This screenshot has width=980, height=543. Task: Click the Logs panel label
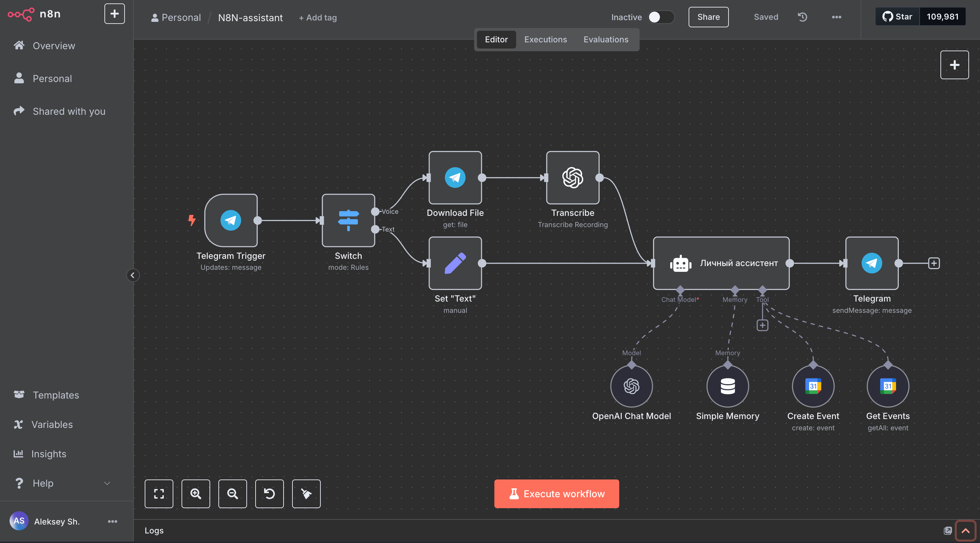click(x=154, y=530)
